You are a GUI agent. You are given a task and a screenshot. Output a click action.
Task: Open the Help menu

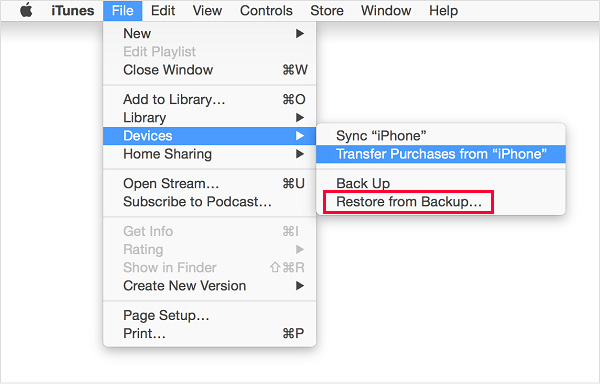coord(443,10)
